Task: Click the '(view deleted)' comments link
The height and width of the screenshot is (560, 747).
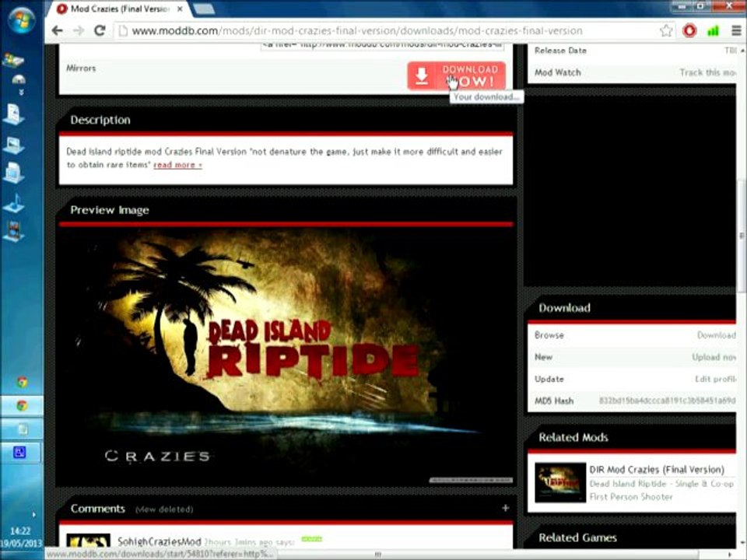Action: click(164, 509)
